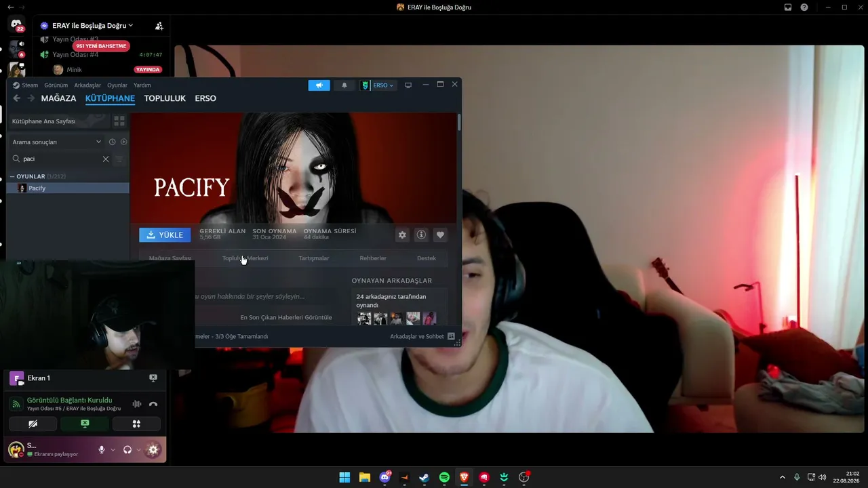868x488 pixels.
Task: Jump to 951 YENİ BAHSETME
Action: (x=101, y=46)
